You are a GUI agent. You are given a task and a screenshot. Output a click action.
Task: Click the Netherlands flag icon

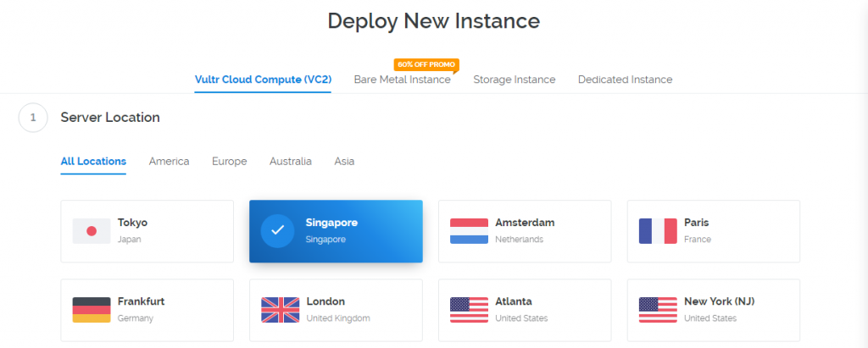tap(469, 230)
